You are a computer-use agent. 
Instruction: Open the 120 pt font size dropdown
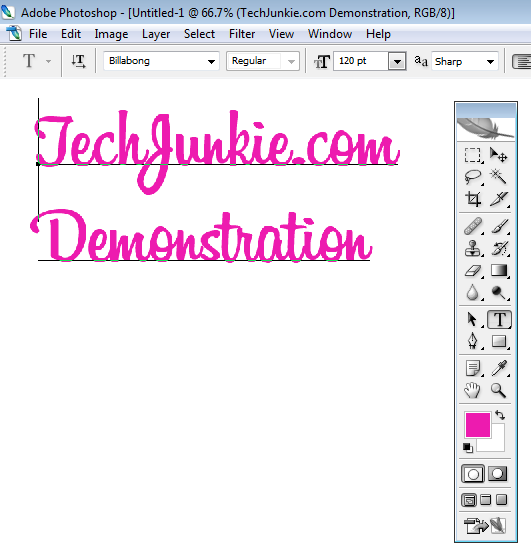pos(397,62)
